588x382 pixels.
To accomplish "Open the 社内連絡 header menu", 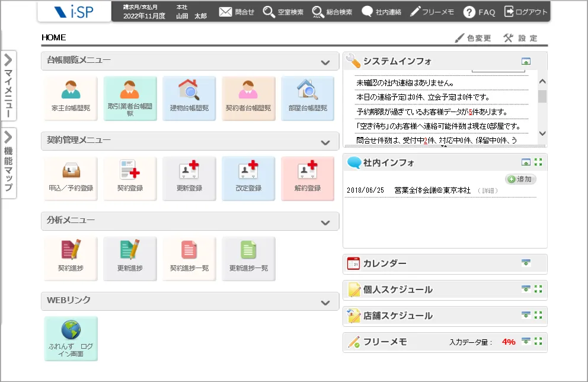I will (381, 12).
